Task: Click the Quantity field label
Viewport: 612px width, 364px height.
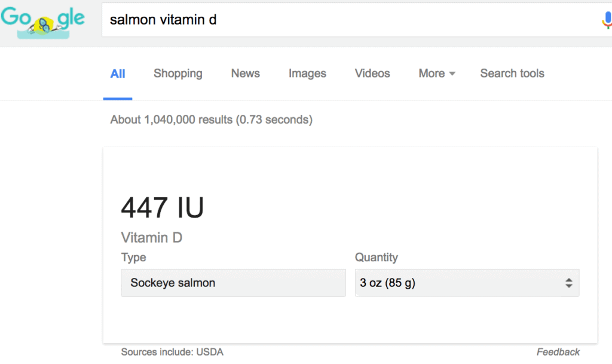Action: (x=377, y=258)
